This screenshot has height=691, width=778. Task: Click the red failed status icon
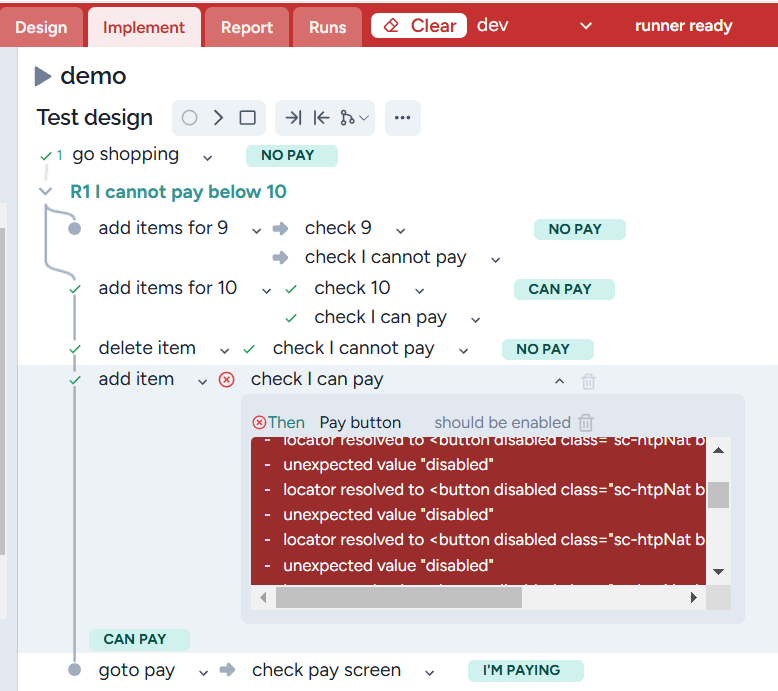(227, 380)
